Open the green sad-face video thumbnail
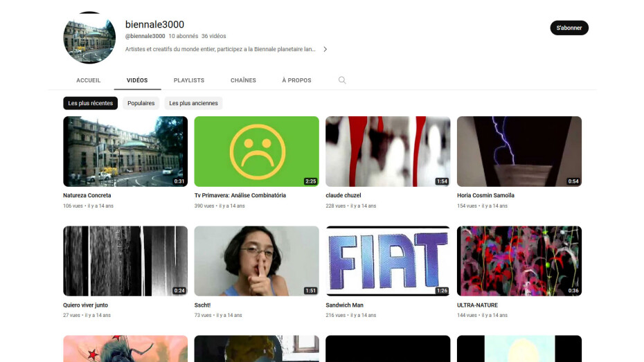This screenshot has width=644, height=362. 257,152
